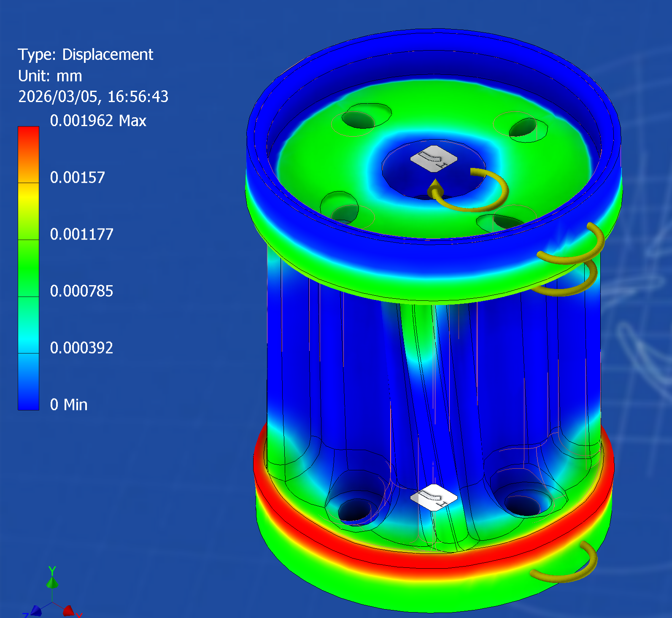The width and height of the screenshot is (672, 618).
Task: Select the '0.00157' legend value
Action: coord(77,177)
